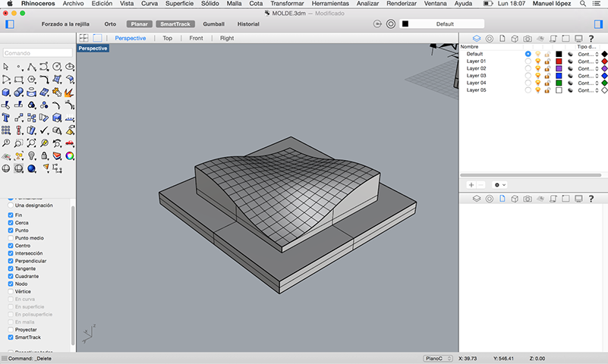Open Layer 05 linetype Cont... dropdown

[588, 90]
